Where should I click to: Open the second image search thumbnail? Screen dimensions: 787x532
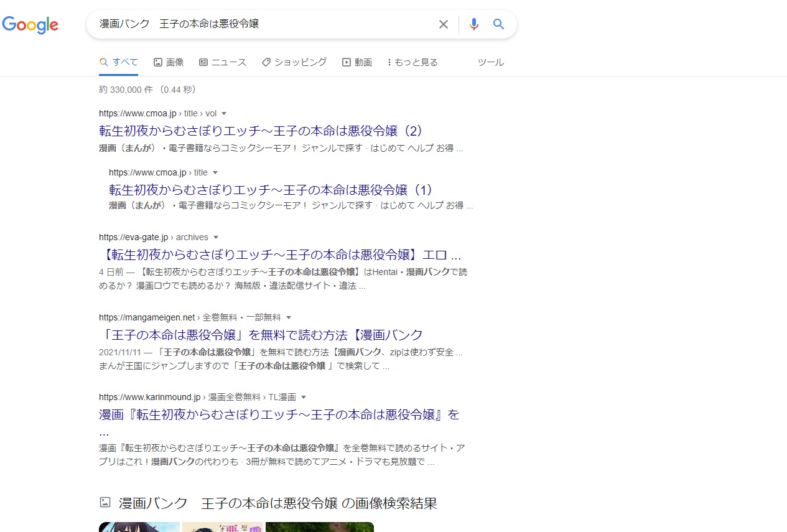coord(223,527)
